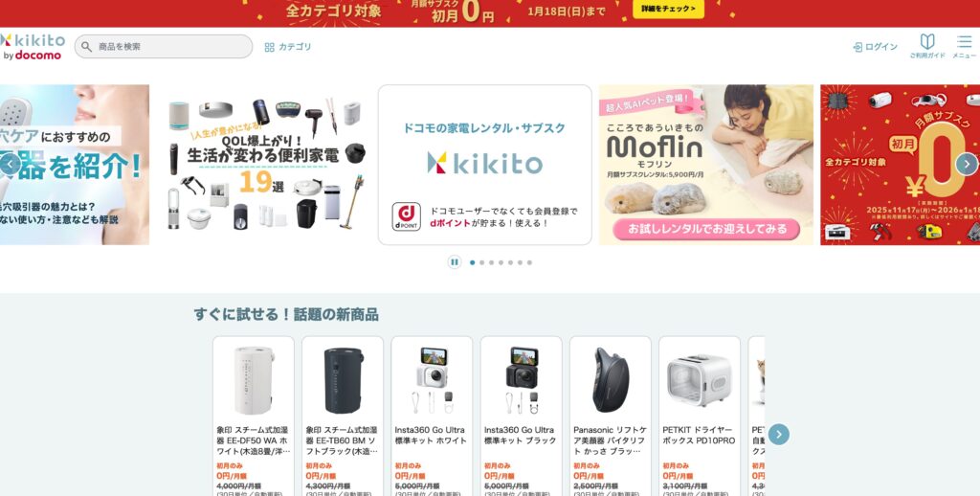Image resolution: width=980 pixels, height=496 pixels.
Task: Open the カテゴリ grid icon
Action: [269, 47]
